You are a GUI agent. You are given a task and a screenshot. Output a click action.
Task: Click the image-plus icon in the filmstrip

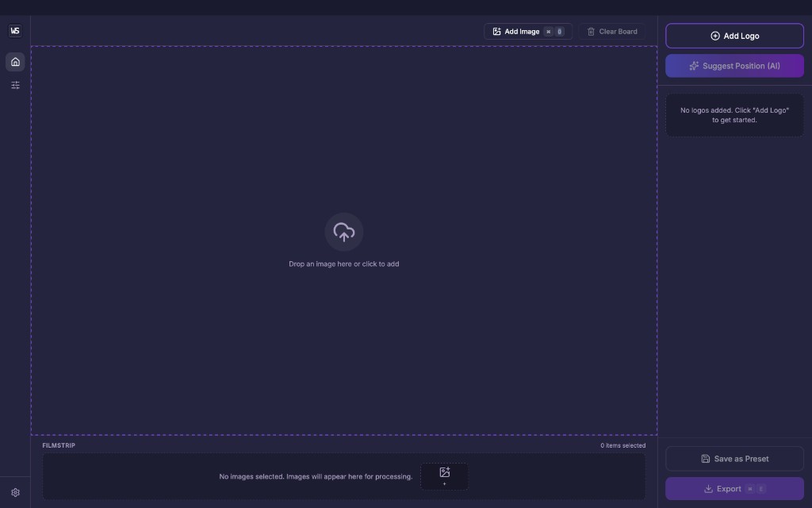click(444, 471)
